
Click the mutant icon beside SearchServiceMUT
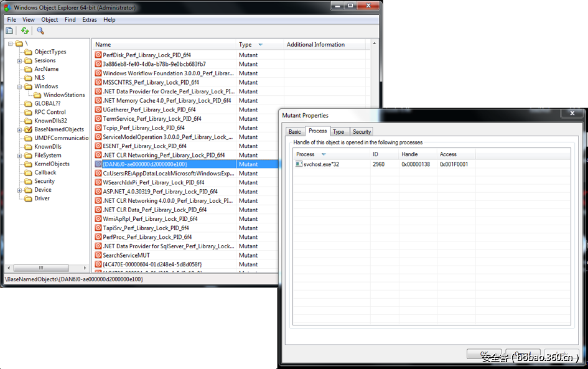(98, 255)
